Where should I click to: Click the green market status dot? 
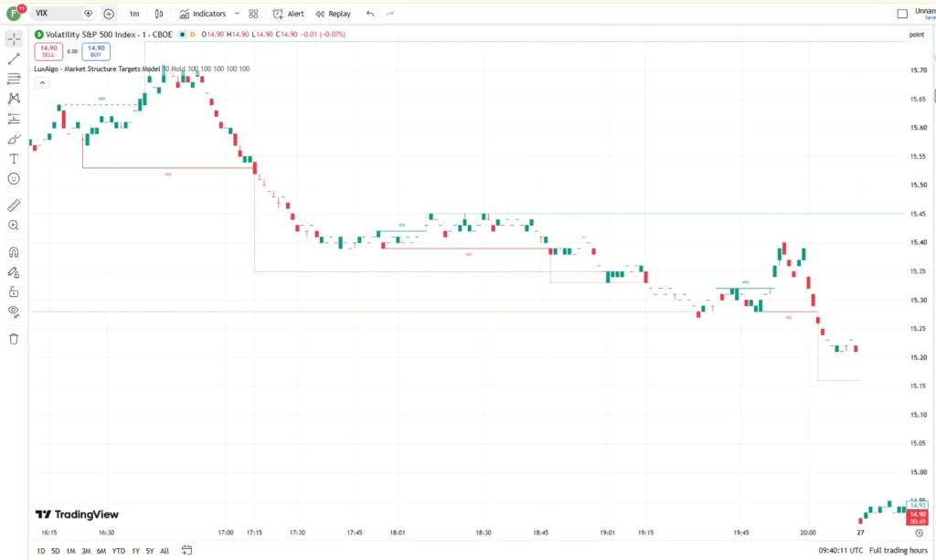click(182, 35)
